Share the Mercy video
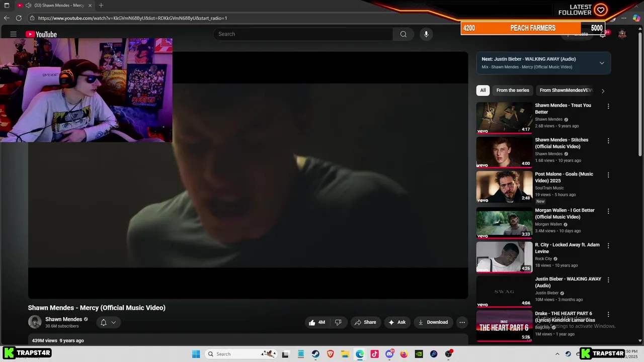This screenshot has width=644, height=362. (x=365, y=322)
